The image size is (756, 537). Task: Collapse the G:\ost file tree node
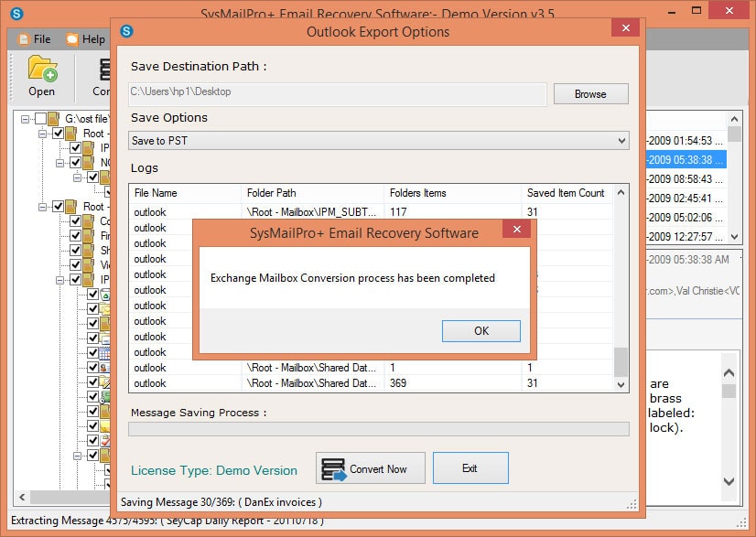25,119
